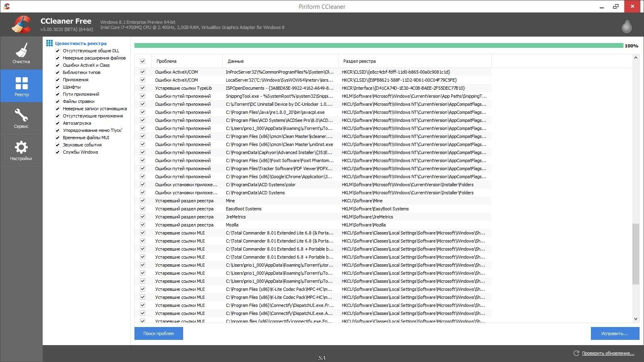Uncheck Отсутствующие общие DLL option
The image size is (644, 362).
pos(58,51)
